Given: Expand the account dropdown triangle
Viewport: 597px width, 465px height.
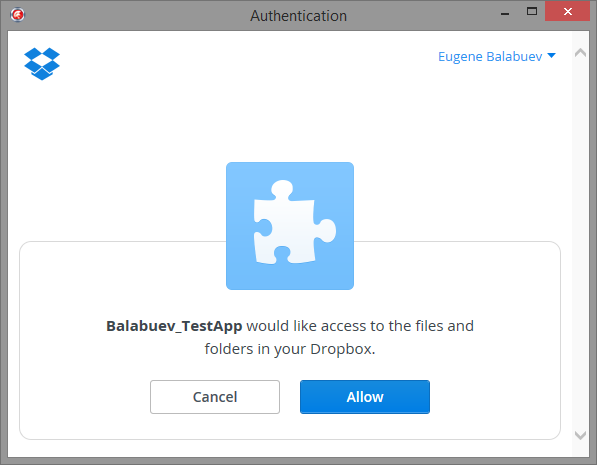Looking at the screenshot, I should click(x=551, y=56).
